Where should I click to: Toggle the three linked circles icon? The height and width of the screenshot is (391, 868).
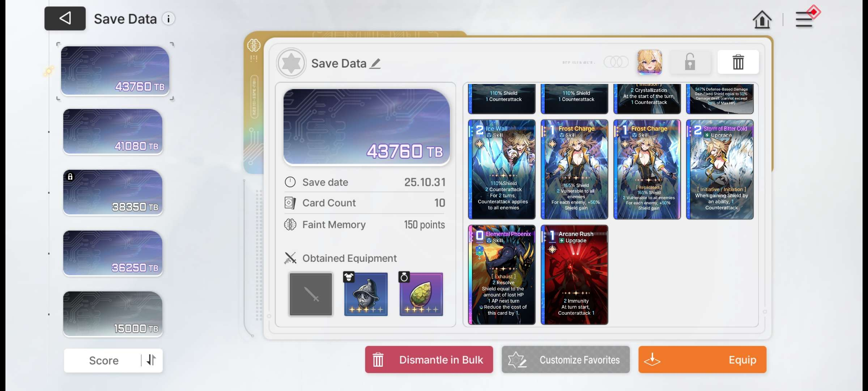616,62
